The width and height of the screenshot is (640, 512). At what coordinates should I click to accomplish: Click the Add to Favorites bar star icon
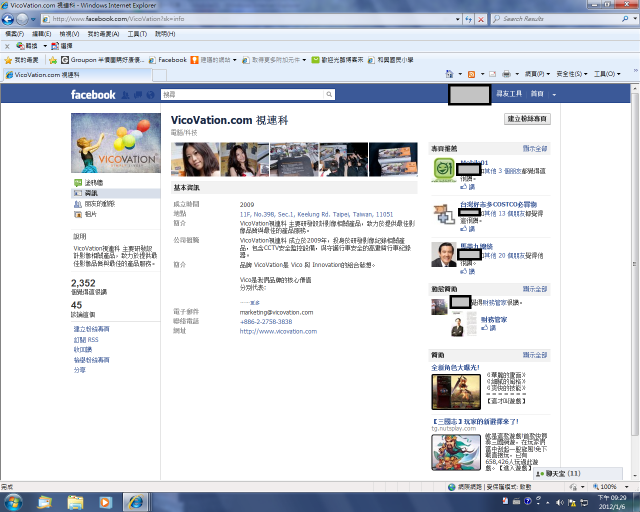coord(53,60)
